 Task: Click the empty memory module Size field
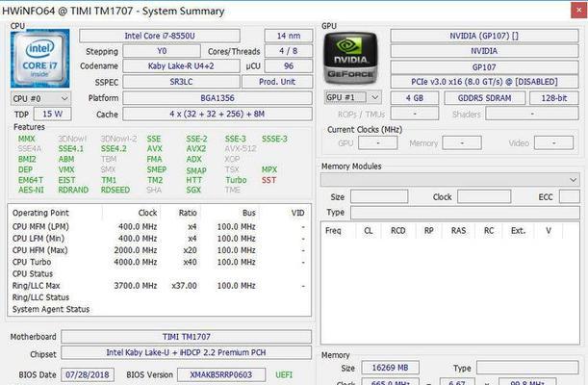coord(379,196)
